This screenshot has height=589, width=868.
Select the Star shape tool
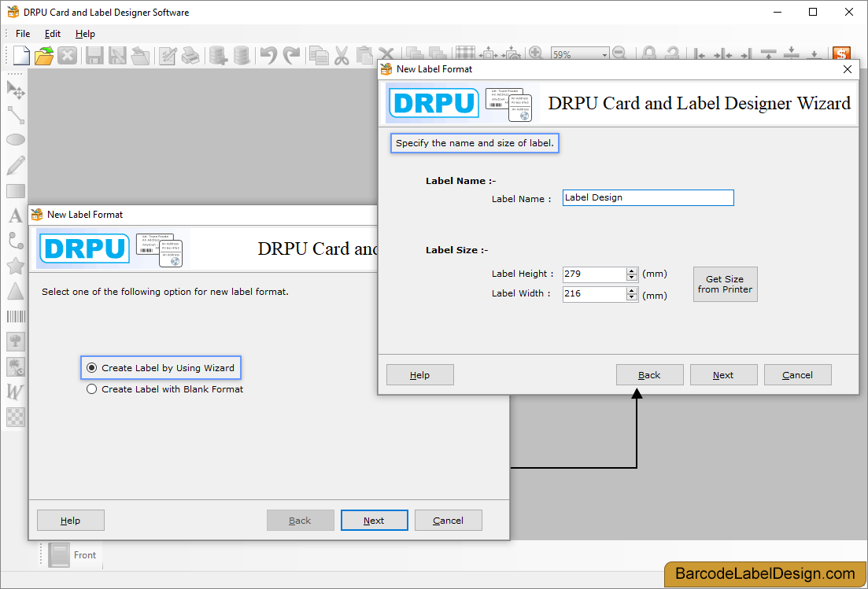16,266
